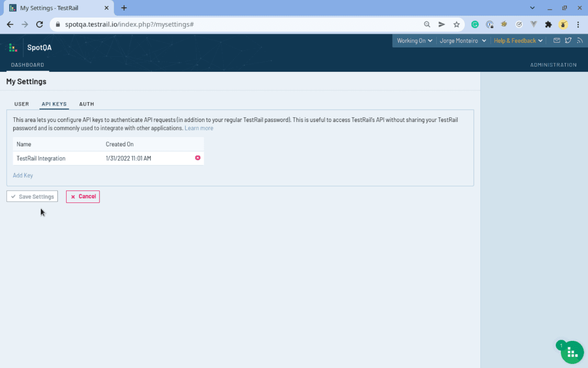The image size is (588, 368).
Task: Go to the Dashboard tab
Action: pos(28,65)
